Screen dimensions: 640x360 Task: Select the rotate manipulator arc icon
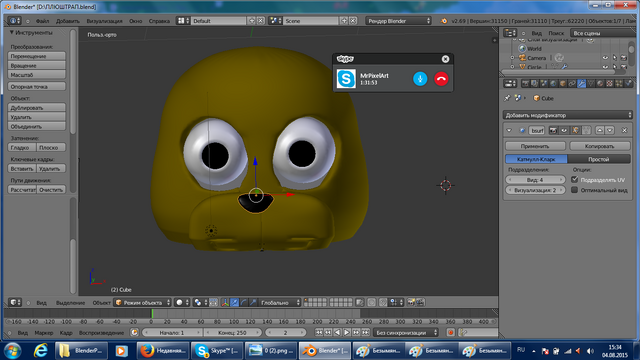[244, 302]
